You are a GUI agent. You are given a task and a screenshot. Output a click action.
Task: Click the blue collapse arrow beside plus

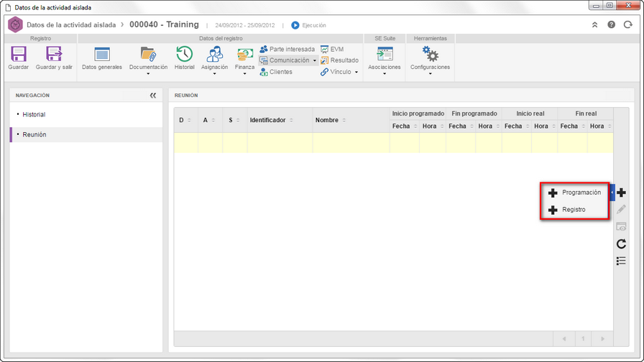point(612,192)
